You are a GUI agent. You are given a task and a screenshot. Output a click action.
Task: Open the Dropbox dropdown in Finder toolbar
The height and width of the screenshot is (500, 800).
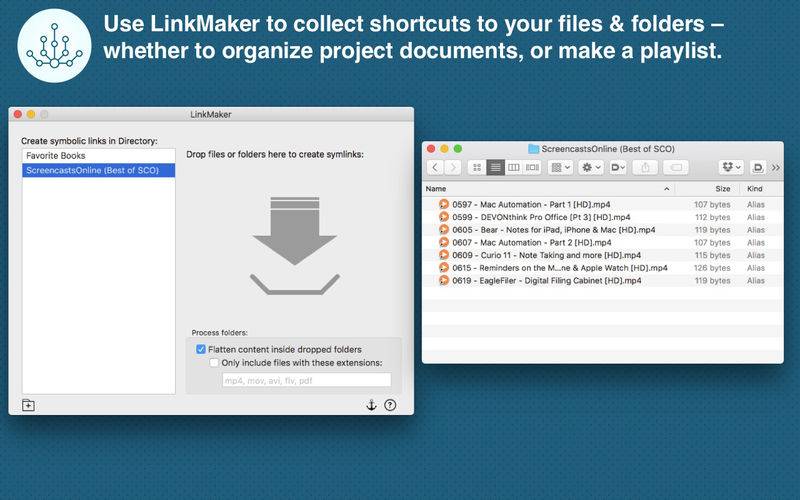[732, 167]
